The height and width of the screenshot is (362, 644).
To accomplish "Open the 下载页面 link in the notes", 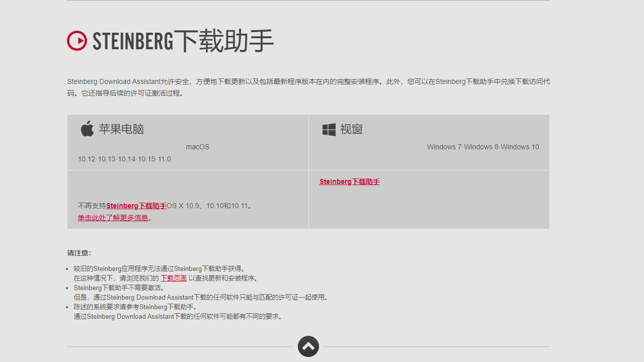I will pos(174,278).
